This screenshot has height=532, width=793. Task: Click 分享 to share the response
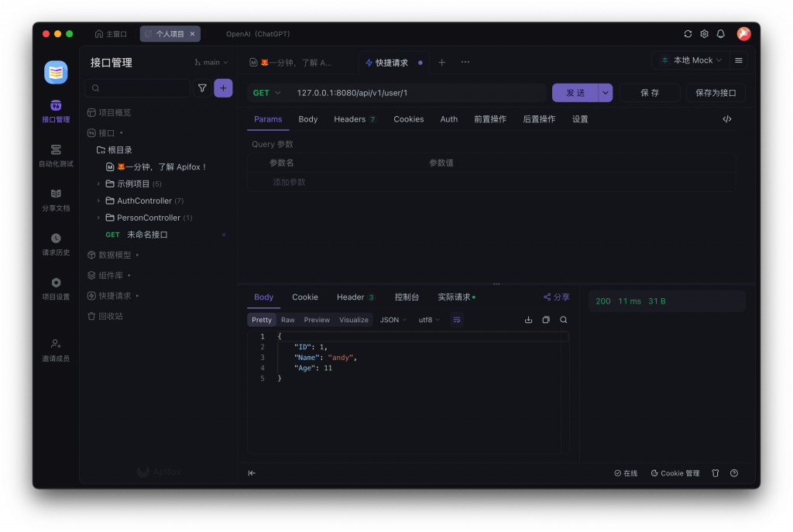tap(556, 297)
